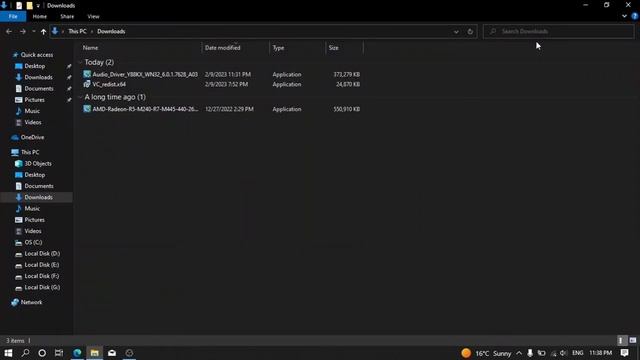Collapse the A long time ago group
This screenshot has width=640, height=360.
point(80,97)
